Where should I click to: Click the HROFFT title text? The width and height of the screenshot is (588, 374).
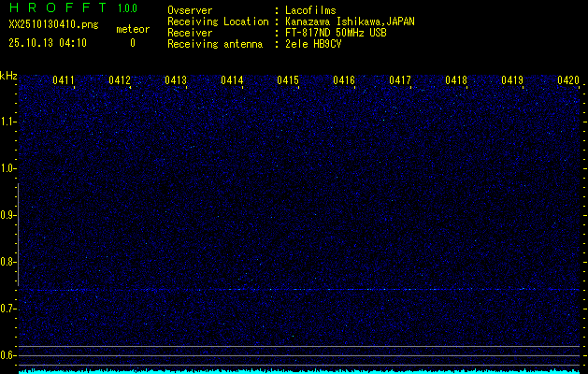point(57,8)
